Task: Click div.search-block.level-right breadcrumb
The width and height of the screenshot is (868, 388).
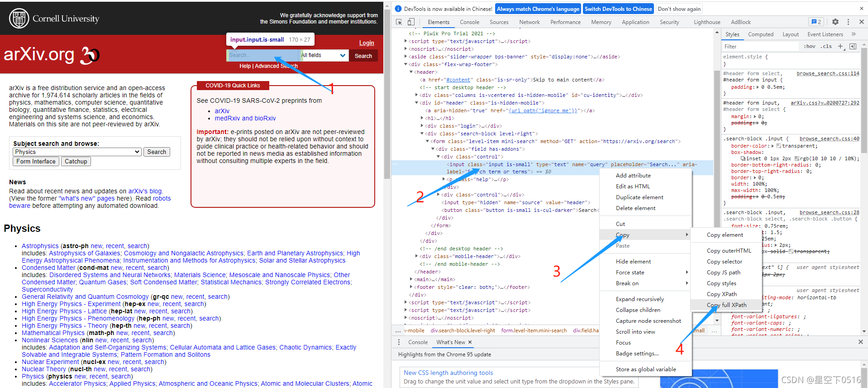Action: coord(463,331)
